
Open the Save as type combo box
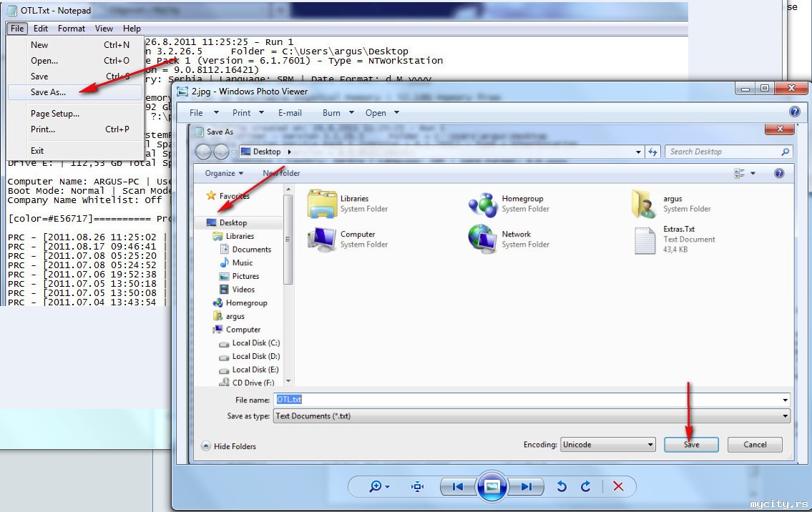click(x=532, y=416)
